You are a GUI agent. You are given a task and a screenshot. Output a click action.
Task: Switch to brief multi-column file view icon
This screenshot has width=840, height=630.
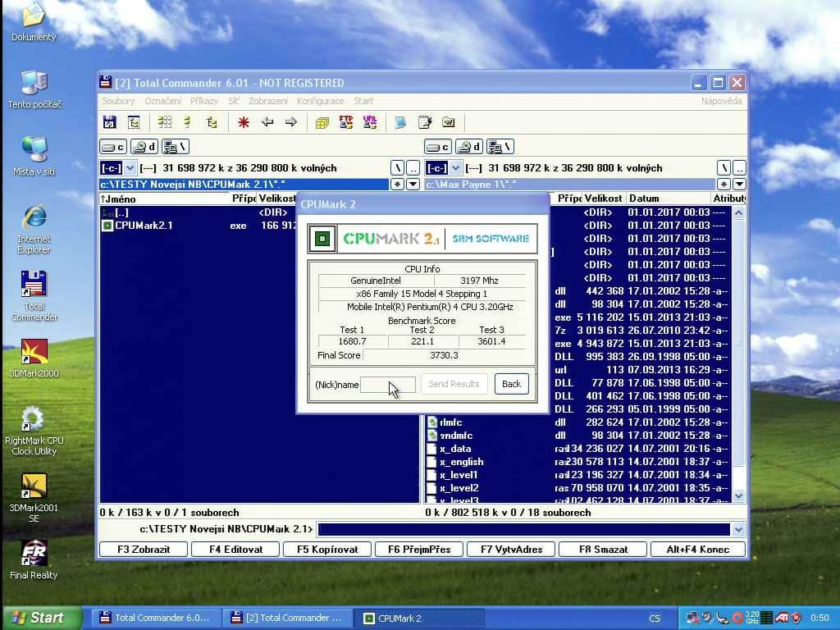[x=164, y=122]
